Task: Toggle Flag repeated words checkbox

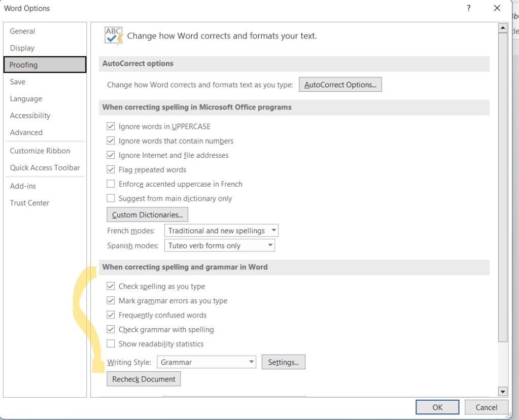Action: pos(111,169)
